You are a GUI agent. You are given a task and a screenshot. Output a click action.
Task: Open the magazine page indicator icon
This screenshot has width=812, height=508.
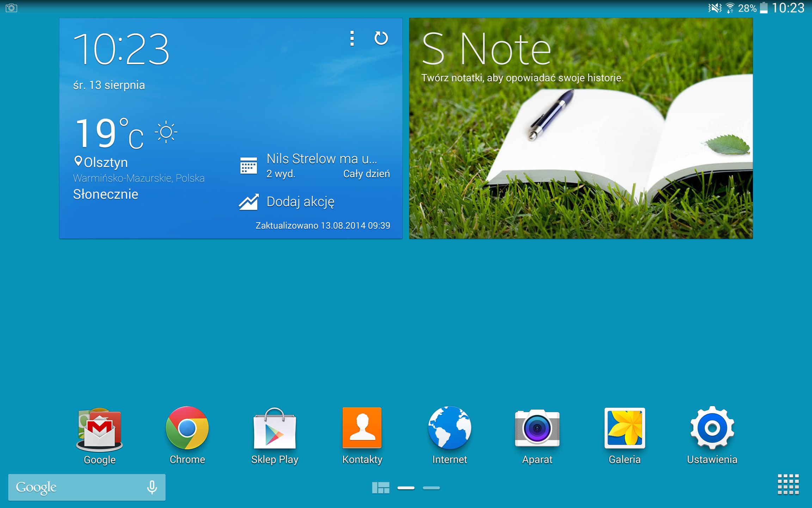pos(381,488)
